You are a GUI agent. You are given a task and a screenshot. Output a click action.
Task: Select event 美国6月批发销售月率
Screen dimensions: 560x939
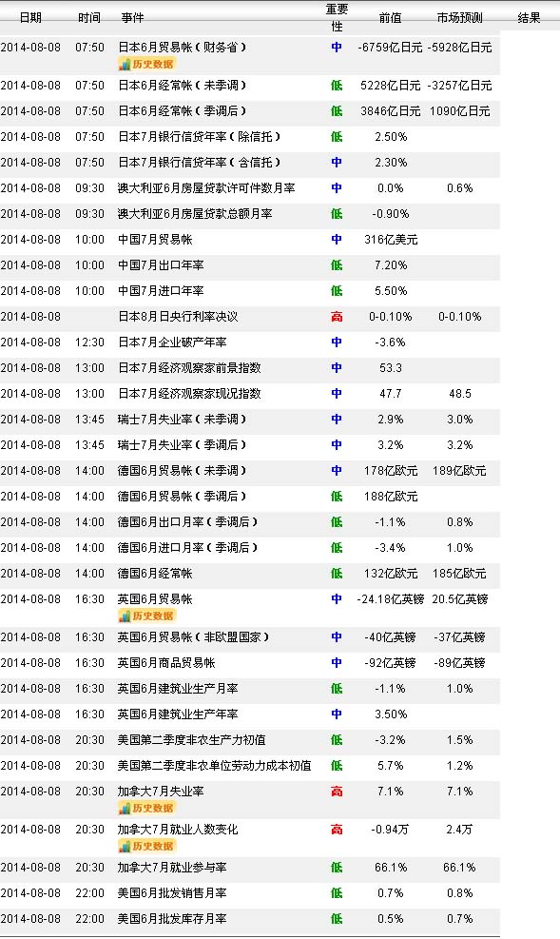point(172,894)
